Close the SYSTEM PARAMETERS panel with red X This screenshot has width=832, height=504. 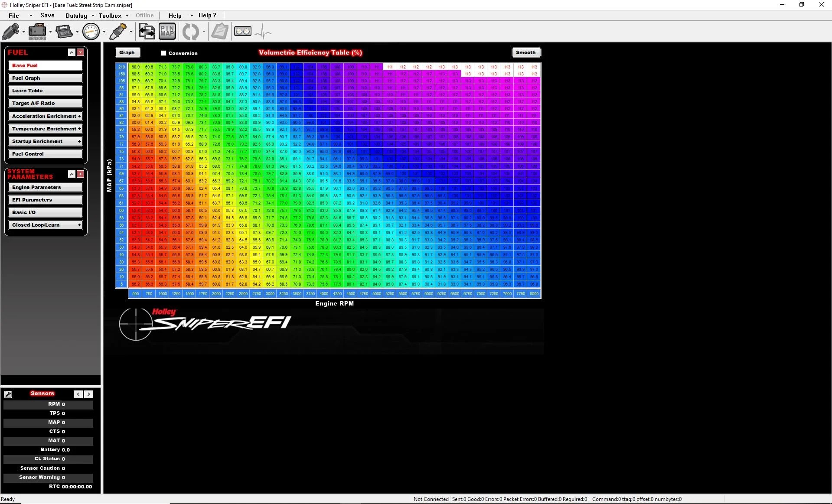tap(81, 174)
